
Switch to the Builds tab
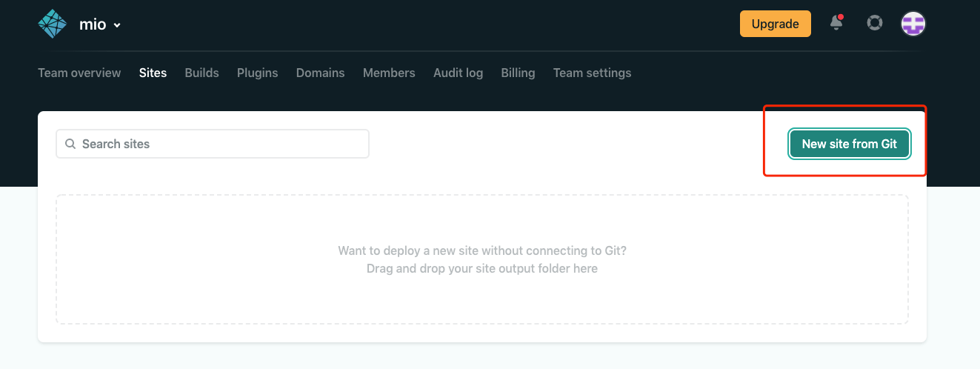click(x=201, y=73)
